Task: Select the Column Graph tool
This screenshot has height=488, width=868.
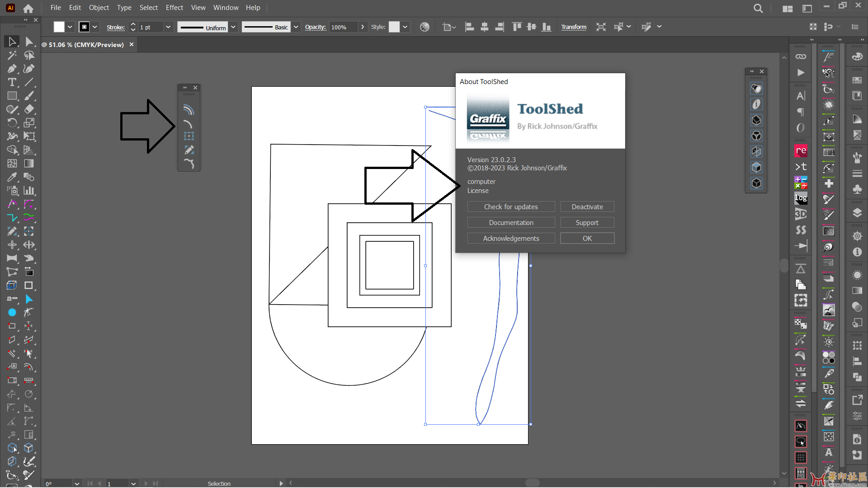Action: 29,191
